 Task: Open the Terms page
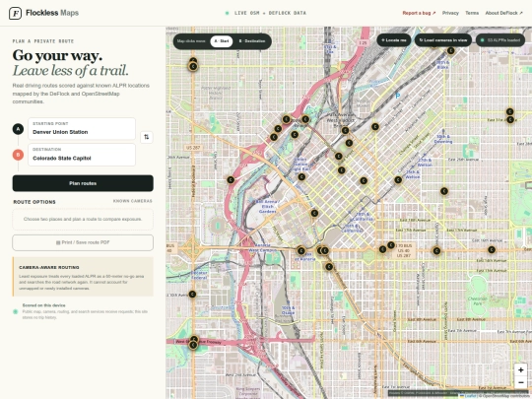click(472, 13)
